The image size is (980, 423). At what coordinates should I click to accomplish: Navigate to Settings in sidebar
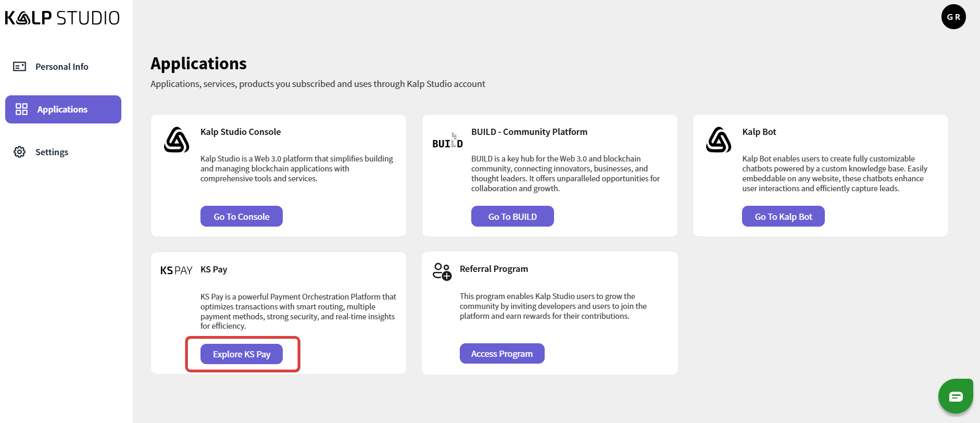coord(52,152)
